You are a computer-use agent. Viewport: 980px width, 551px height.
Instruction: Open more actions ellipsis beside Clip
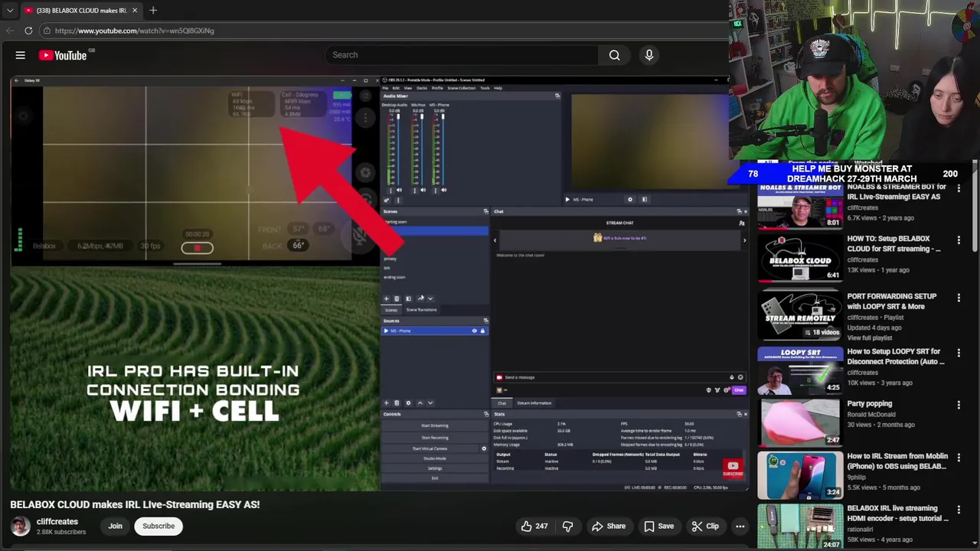[x=740, y=526]
